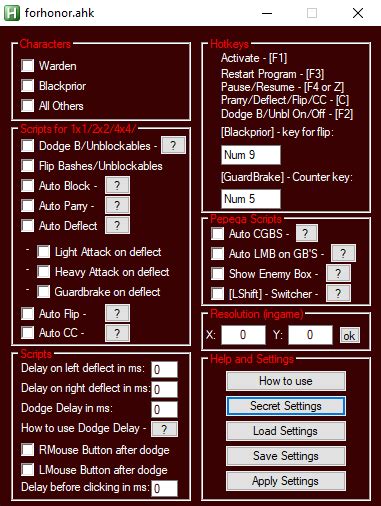Enable the [LShift] - Switcher checkbox

tap(218, 294)
